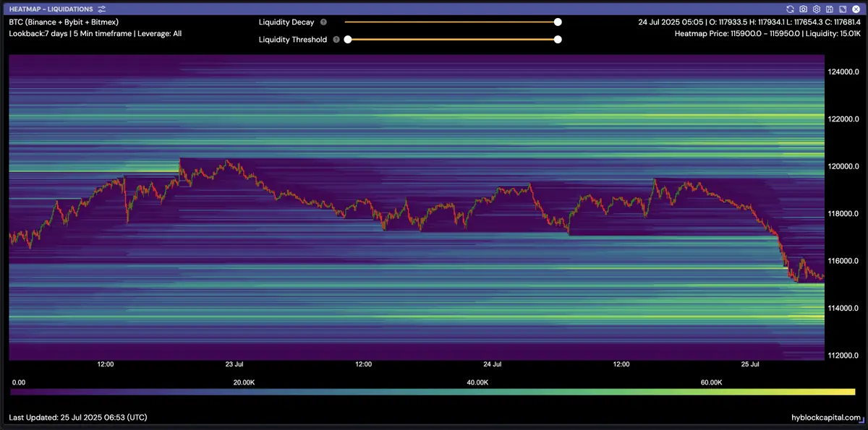Image resolution: width=868 pixels, height=430 pixels.
Task: Click the 116000.0 price axis label
Action: pos(843,261)
